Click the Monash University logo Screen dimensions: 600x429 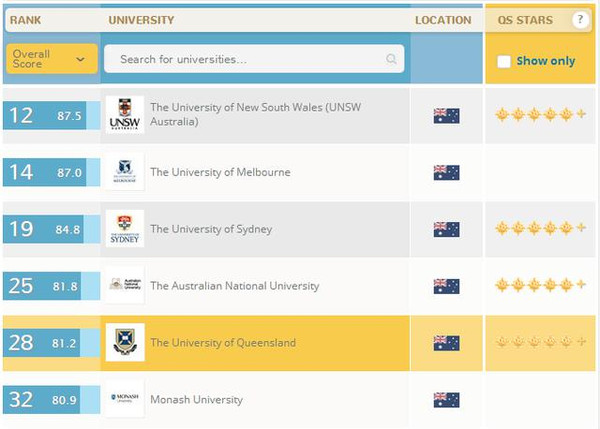[x=125, y=400]
